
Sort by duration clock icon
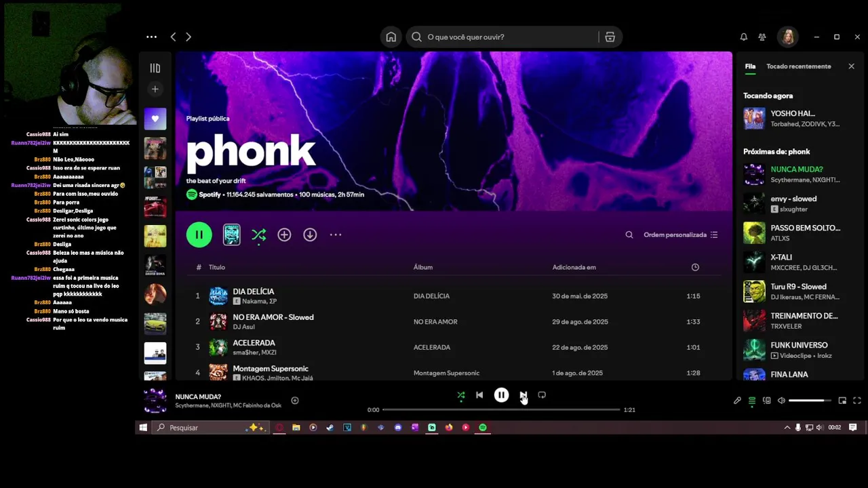tap(695, 267)
